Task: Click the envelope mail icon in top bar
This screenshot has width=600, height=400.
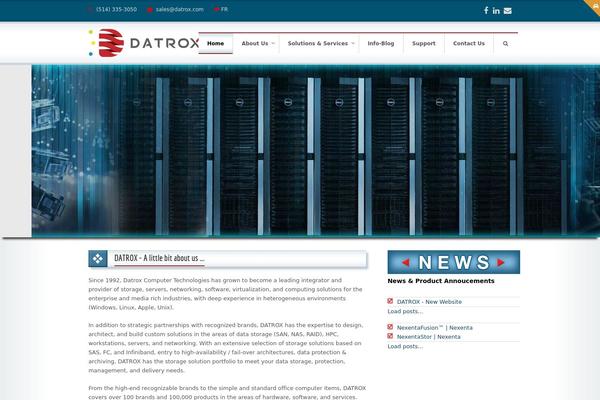Action: (x=507, y=11)
